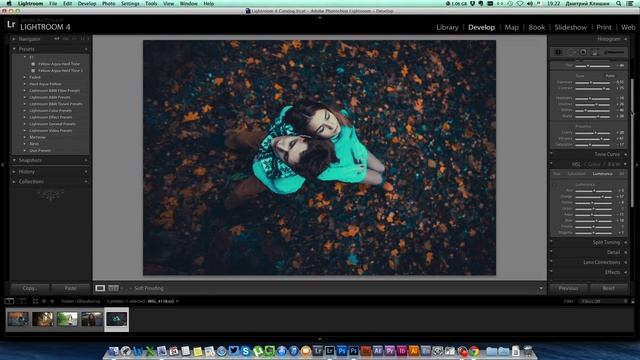This screenshot has width=640, height=360.
Task: Toggle Lens Corrections panel on/off switch
Action: click(x=551, y=262)
